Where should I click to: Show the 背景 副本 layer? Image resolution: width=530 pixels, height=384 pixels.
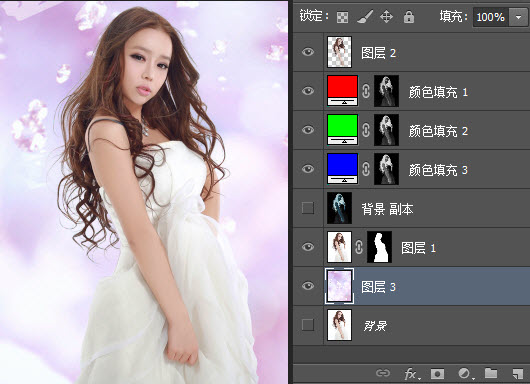tap(308, 208)
